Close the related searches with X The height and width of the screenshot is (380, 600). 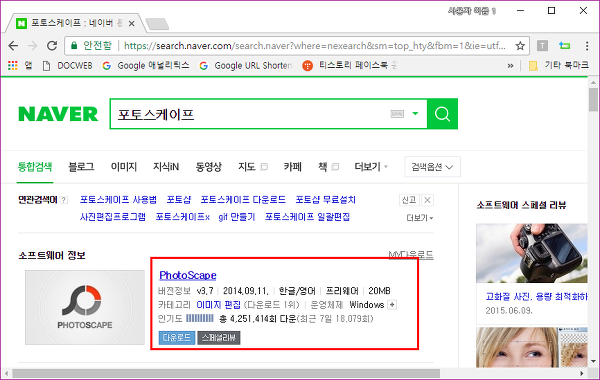[427, 200]
